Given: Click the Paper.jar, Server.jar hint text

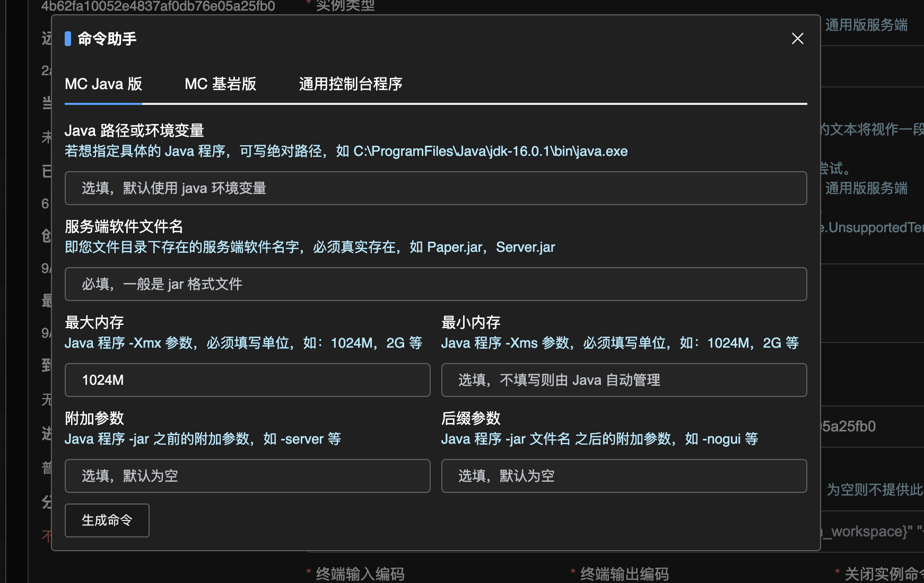Looking at the screenshot, I should [x=310, y=248].
